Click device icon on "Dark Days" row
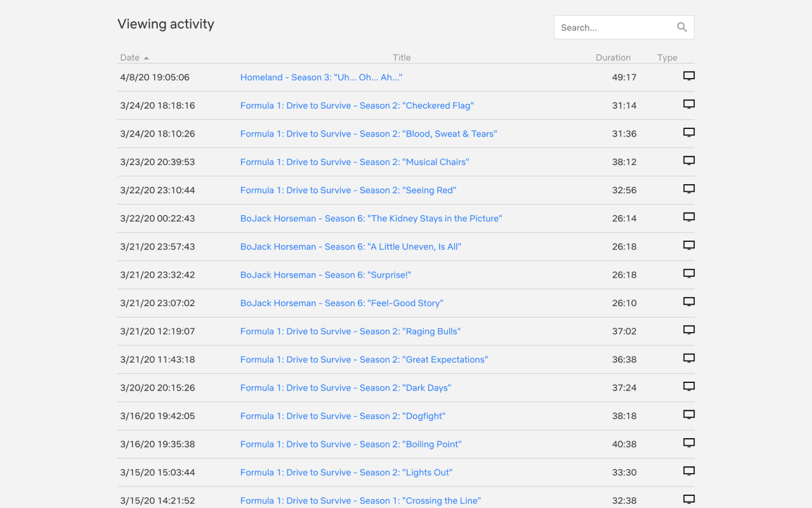812x508 pixels. (x=689, y=386)
